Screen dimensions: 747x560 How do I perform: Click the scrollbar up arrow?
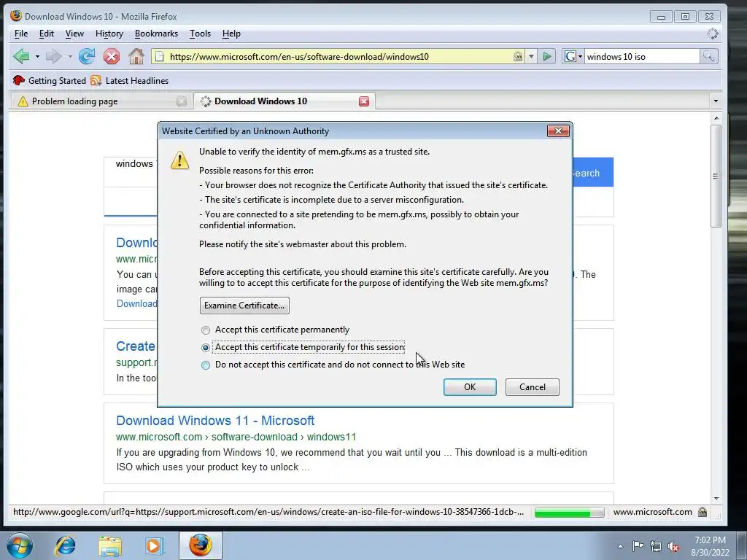tap(716, 117)
